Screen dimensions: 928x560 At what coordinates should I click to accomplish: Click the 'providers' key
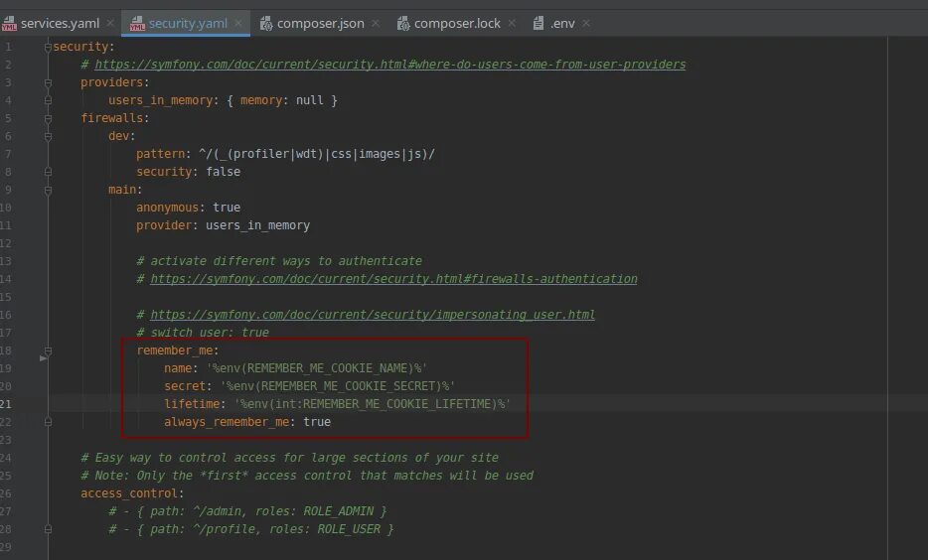click(112, 82)
